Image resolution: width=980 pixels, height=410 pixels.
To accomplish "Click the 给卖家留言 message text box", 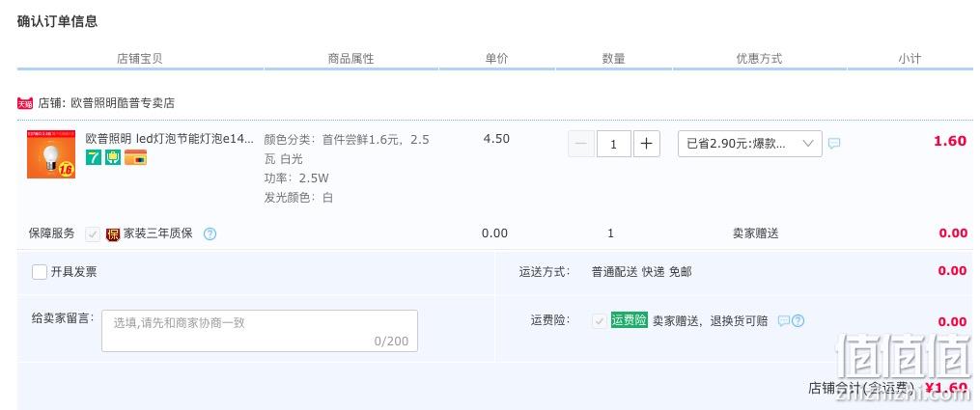I will pyautogui.click(x=260, y=331).
